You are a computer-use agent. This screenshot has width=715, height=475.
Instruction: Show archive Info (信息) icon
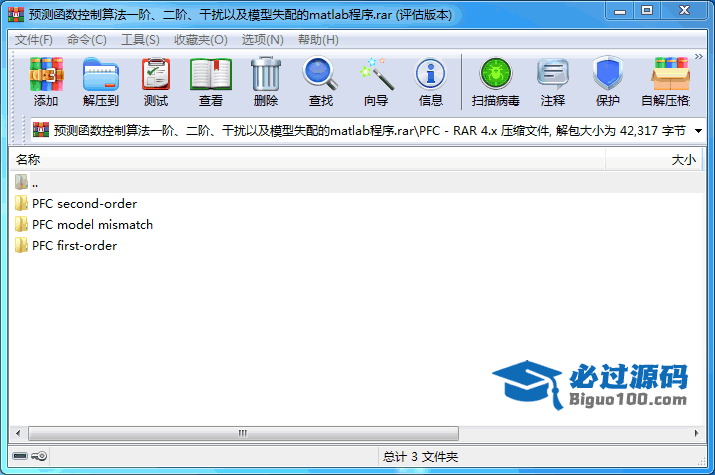click(430, 82)
